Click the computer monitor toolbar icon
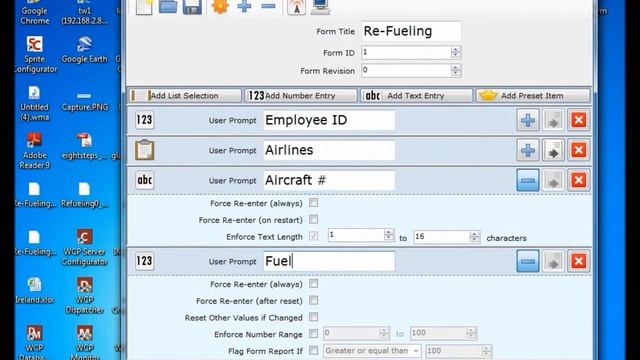 pos(320,7)
